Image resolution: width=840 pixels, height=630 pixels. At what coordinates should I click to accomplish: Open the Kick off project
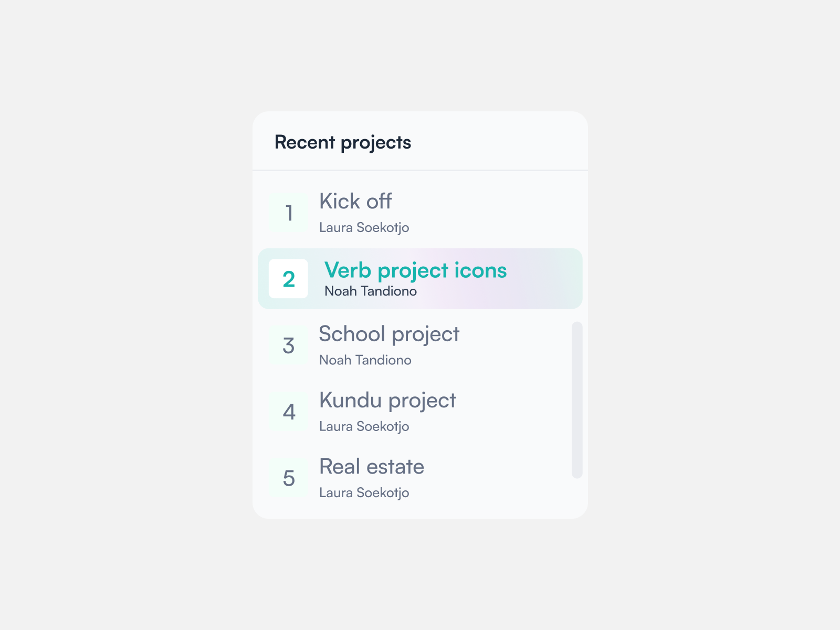tap(355, 201)
